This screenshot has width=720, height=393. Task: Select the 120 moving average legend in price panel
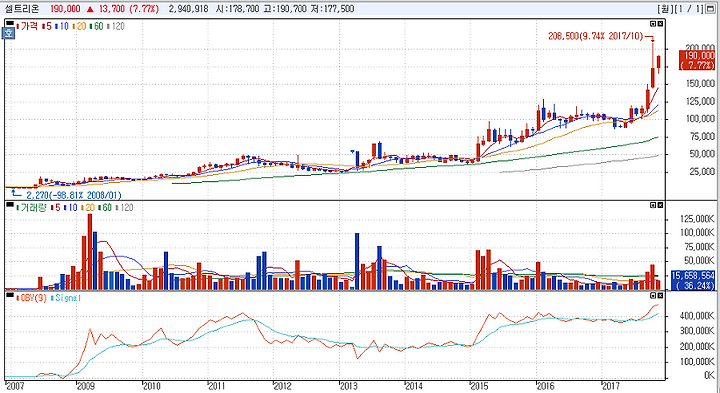click(116, 27)
